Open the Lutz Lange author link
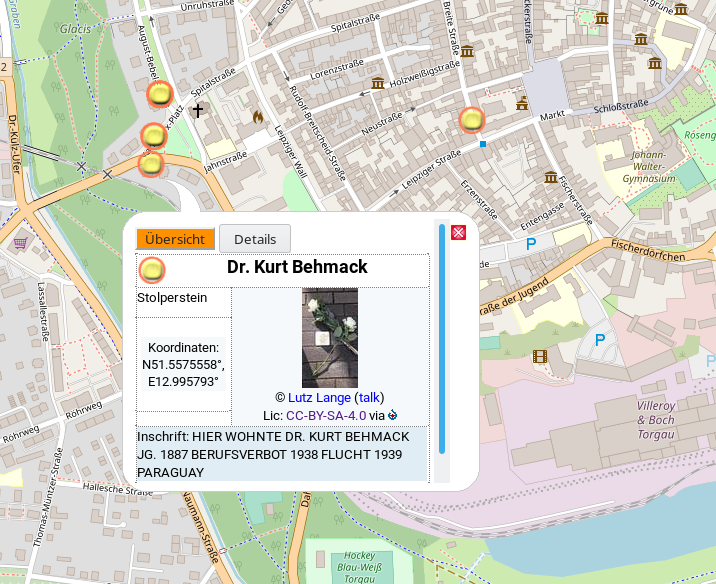This screenshot has width=716, height=584. 319,397
